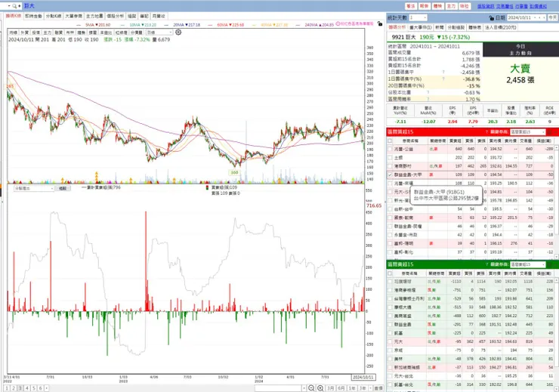559x392 pixels.
Task: Open the dropdown arrow of the bottom input box
Action: click(304, 388)
